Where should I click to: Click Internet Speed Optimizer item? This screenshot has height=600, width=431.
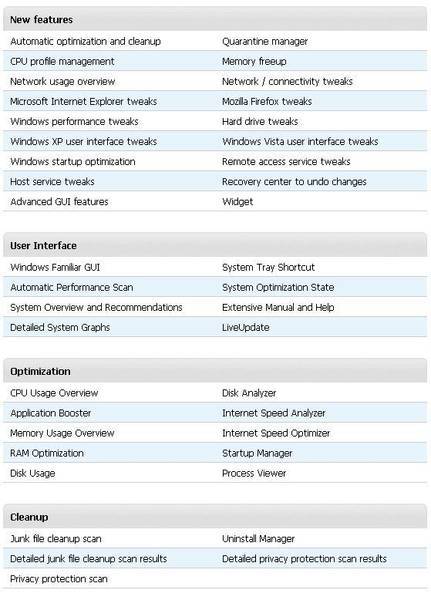pyautogui.click(x=276, y=433)
